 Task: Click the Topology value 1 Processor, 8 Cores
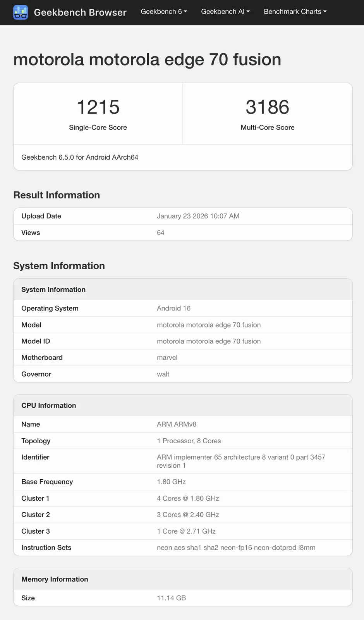[189, 441]
